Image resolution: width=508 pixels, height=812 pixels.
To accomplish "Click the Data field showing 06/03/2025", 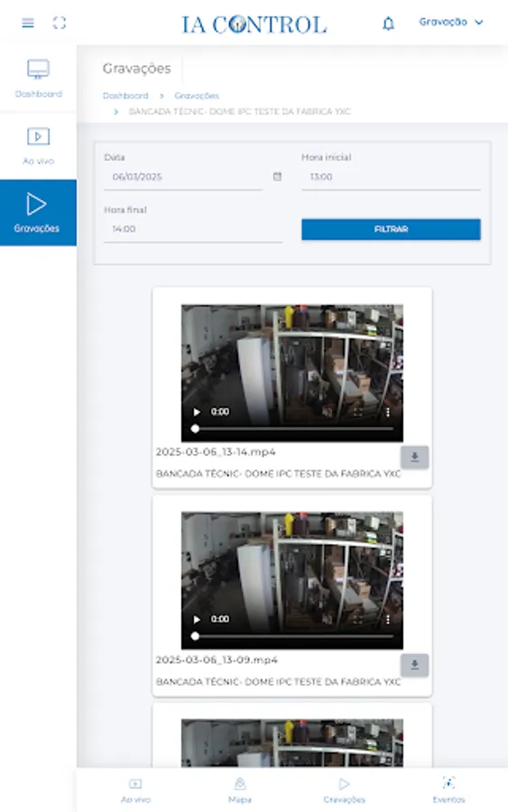I will point(183,177).
